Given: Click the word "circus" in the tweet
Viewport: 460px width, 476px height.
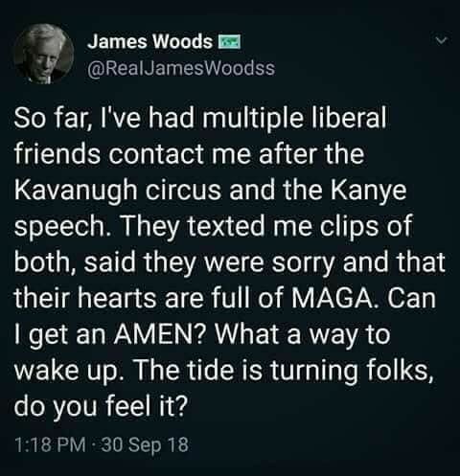Looking at the screenshot, I should click(183, 190).
